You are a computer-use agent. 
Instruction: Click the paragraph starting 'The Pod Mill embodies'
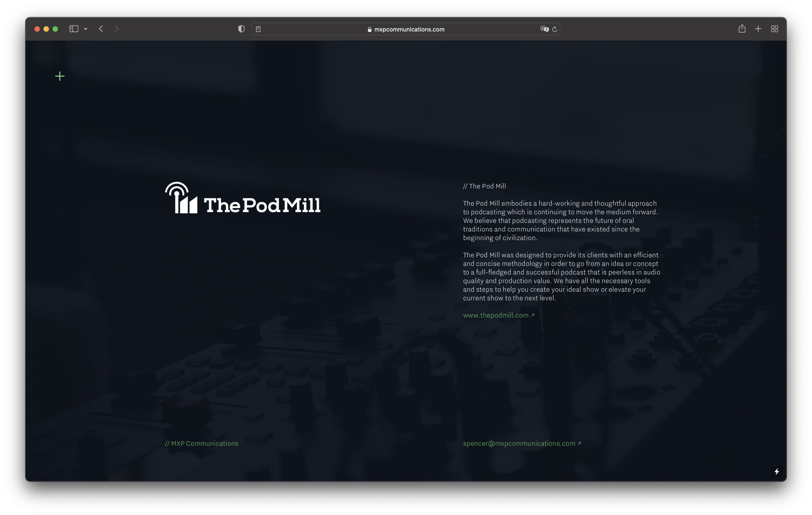pos(561,220)
